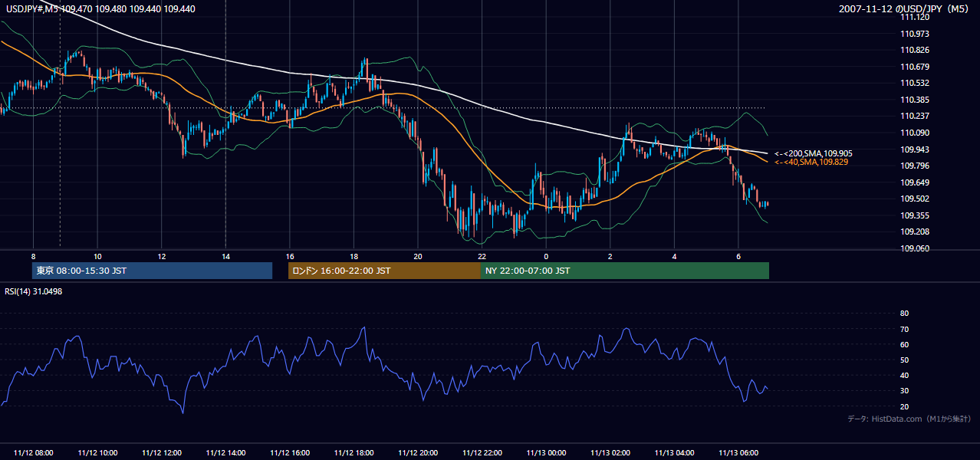980x460 pixels.
Task: Click hour label 8 under the price chart
Action: 34,256
